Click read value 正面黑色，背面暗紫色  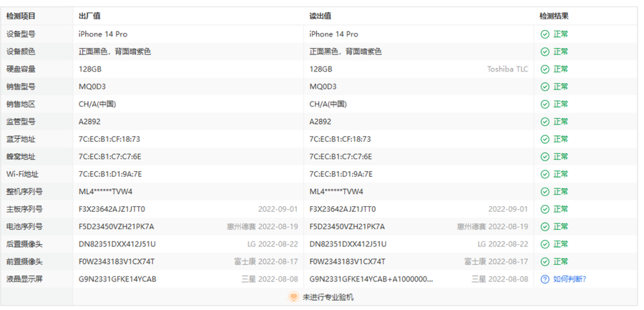[x=346, y=52]
